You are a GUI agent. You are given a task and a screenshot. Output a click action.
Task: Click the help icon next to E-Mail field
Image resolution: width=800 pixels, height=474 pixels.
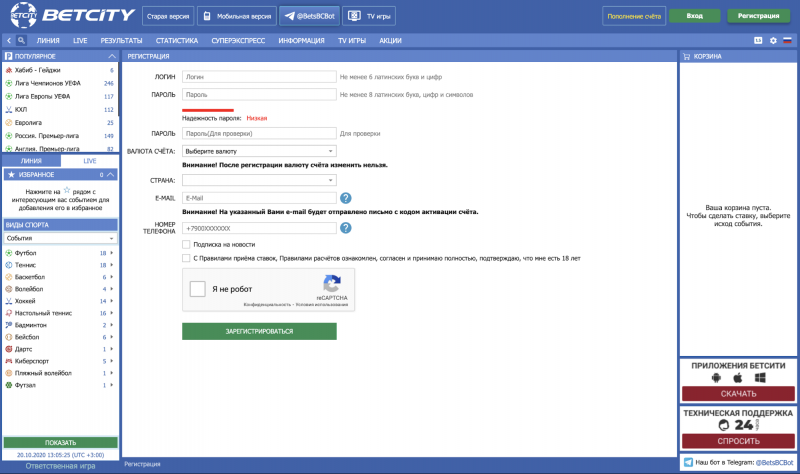tap(345, 198)
